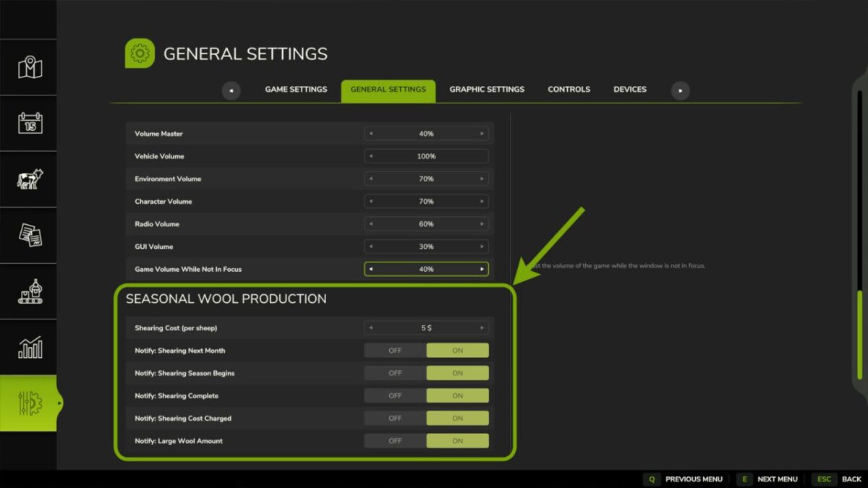Open the Controls tab
This screenshot has height=488, width=868.
tap(569, 89)
